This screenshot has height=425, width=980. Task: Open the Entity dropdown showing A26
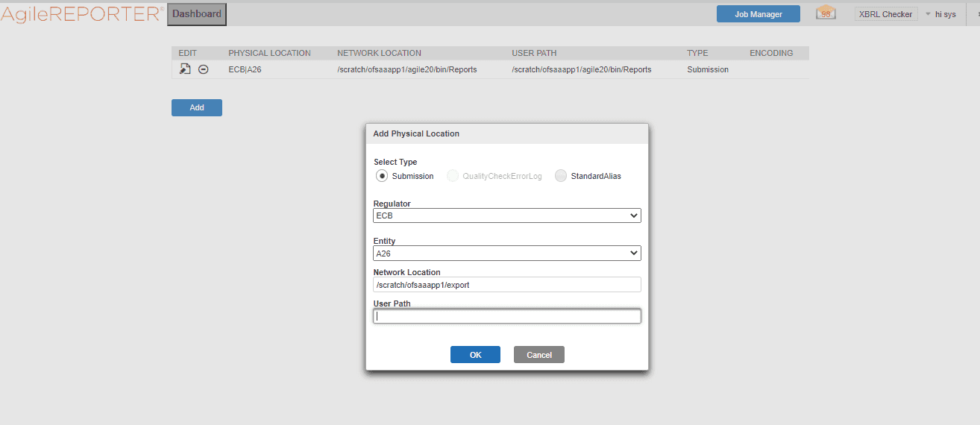[507, 254]
